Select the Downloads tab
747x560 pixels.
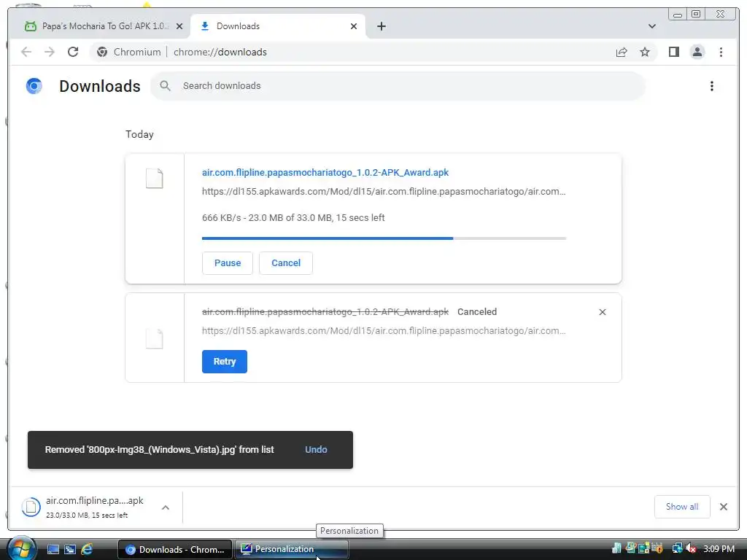click(278, 26)
